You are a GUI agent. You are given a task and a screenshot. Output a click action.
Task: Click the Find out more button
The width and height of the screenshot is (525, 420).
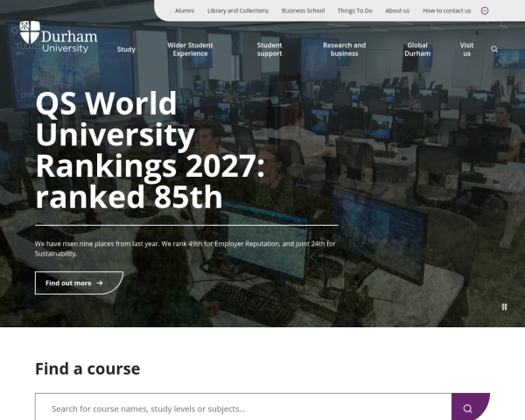(79, 283)
